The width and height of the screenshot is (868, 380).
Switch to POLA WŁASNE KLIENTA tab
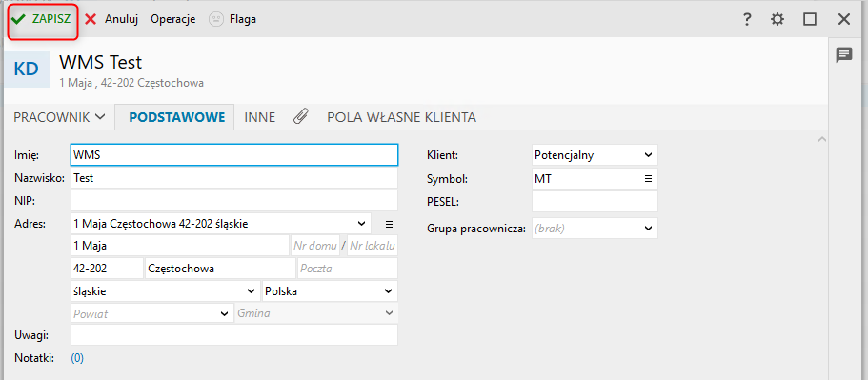tap(401, 117)
